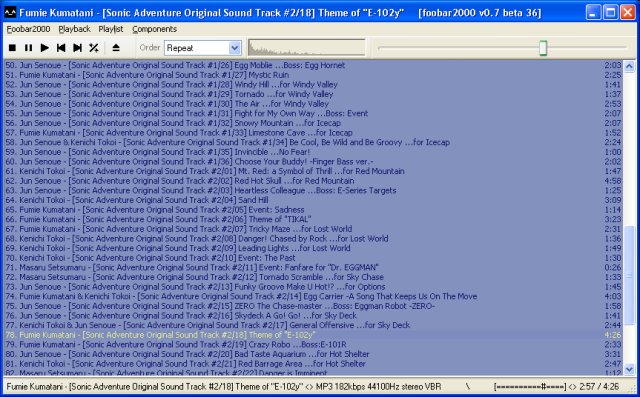640x397 pixels.
Task: Play a random track
Action: point(93,48)
